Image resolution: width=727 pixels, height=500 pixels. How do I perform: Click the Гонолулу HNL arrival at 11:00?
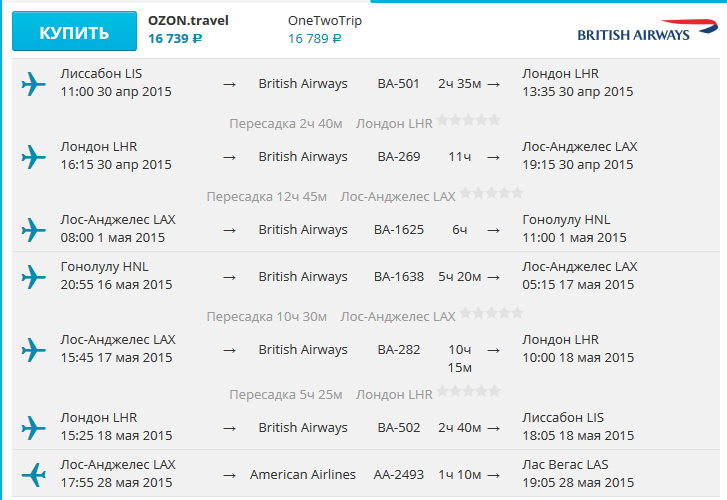(566, 221)
